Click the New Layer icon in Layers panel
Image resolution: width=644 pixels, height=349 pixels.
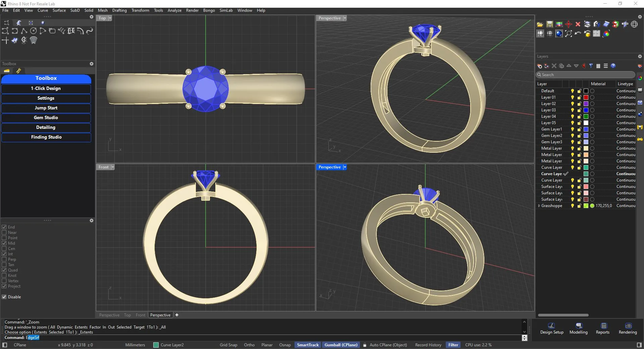[539, 66]
